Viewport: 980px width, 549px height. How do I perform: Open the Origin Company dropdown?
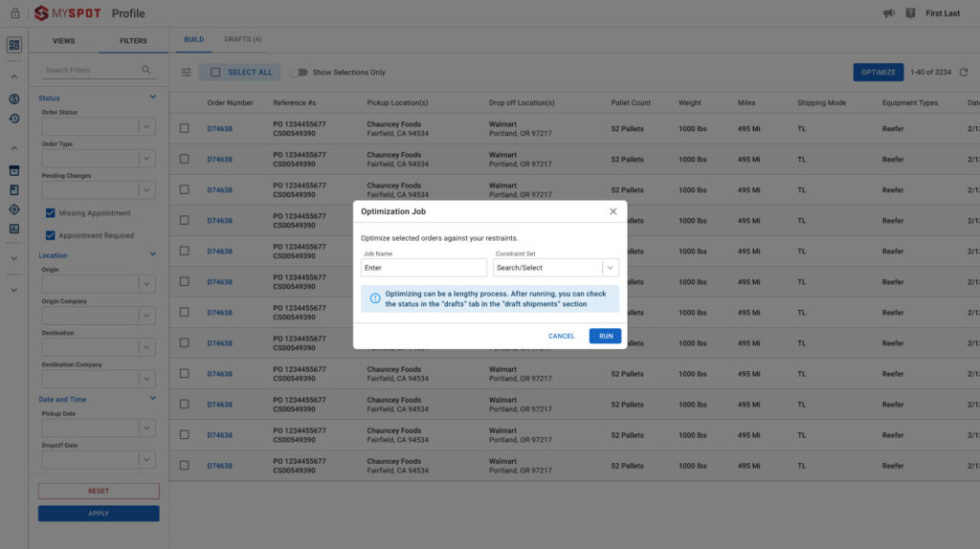coord(99,316)
